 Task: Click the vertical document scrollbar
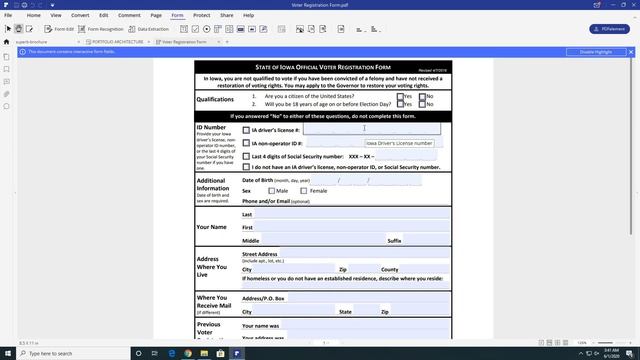631,147
